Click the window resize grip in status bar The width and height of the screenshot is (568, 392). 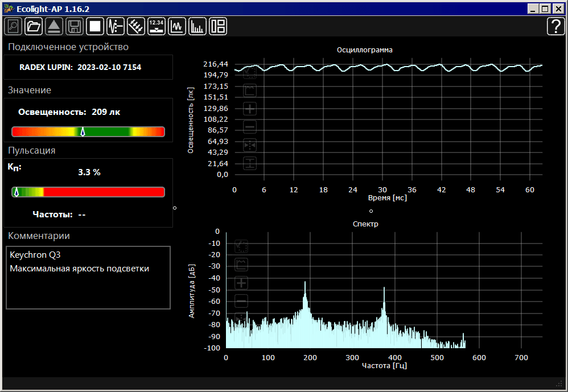[x=559, y=383]
